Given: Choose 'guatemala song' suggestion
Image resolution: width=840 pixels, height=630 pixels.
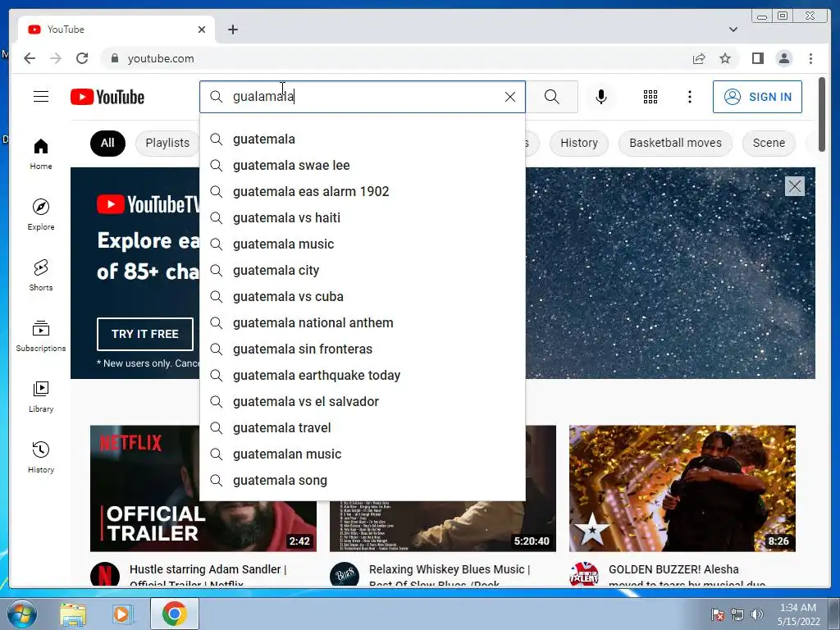Looking at the screenshot, I should click(363, 481).
